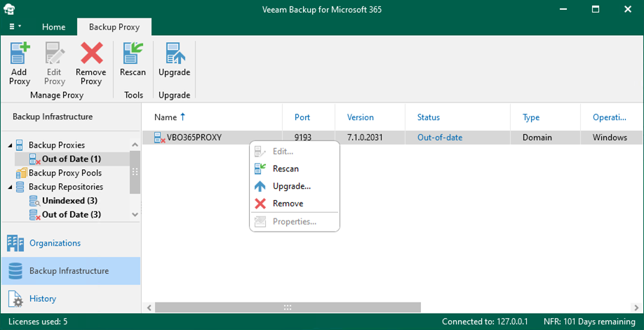Click the Rescan icon in the ribbon

coord(133,53)
